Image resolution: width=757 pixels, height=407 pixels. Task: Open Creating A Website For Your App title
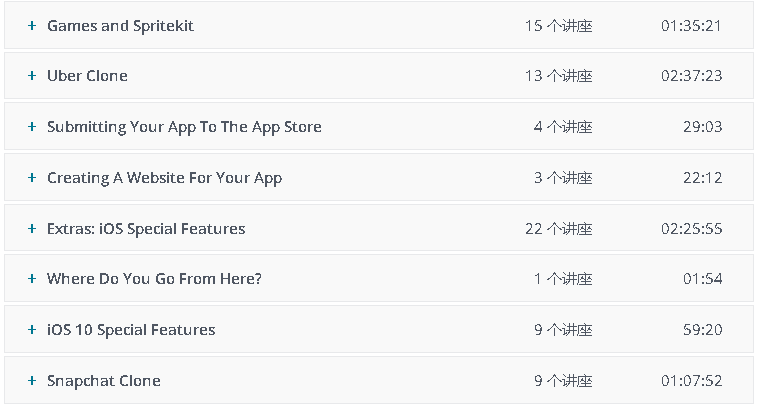pos(164,178)
